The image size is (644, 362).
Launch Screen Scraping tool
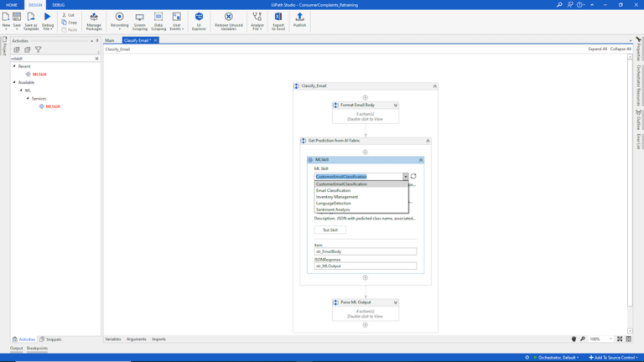pos(140,21)
